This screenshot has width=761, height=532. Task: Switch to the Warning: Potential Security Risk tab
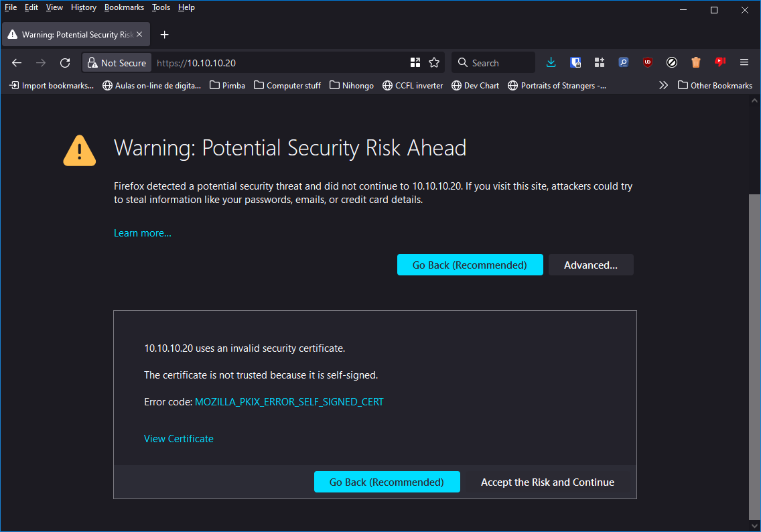click(x=74, y=34)
